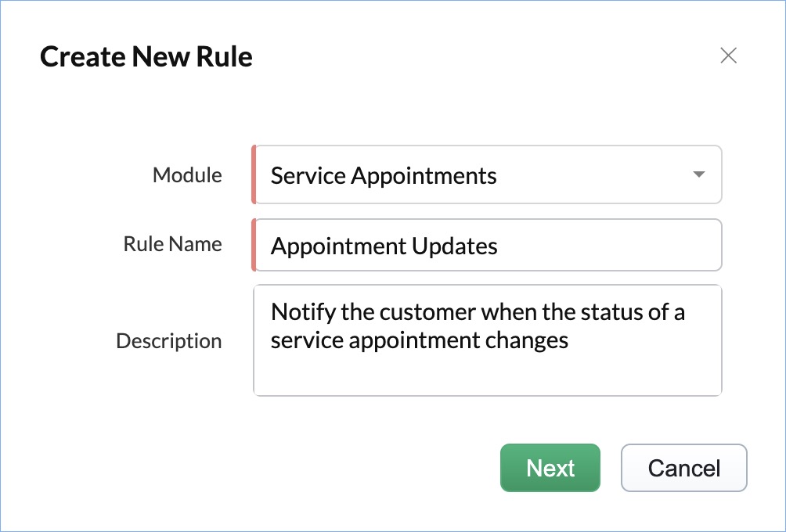Focus the Description text area
This screenshot has width=786, height=532.
pyautogui.click(x=487, y=340)
